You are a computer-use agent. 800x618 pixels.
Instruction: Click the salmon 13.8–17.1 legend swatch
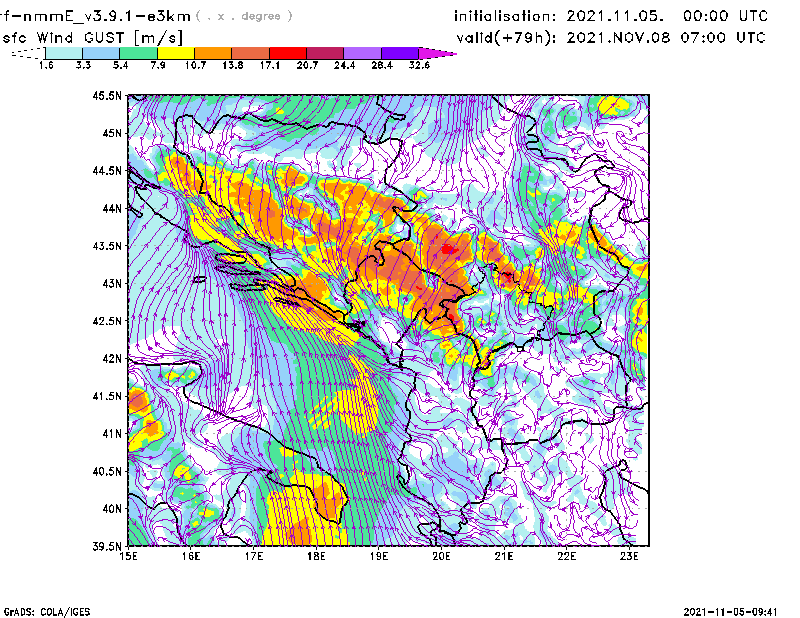[251, 53]
